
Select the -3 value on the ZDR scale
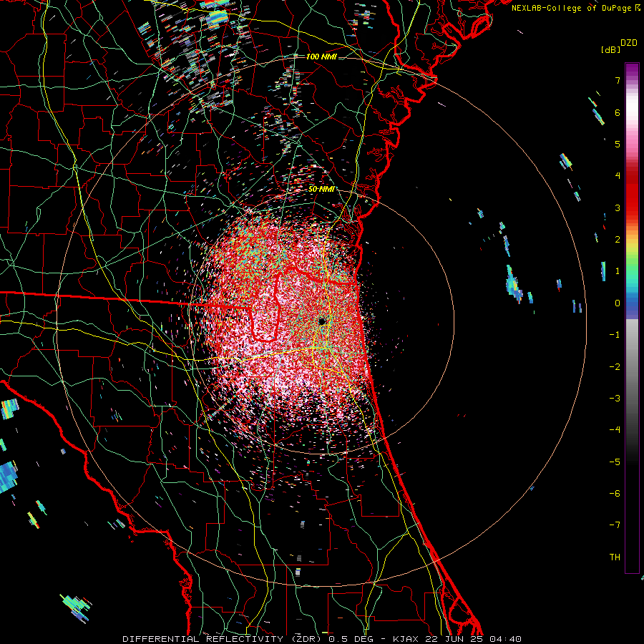tap(615, 399)
